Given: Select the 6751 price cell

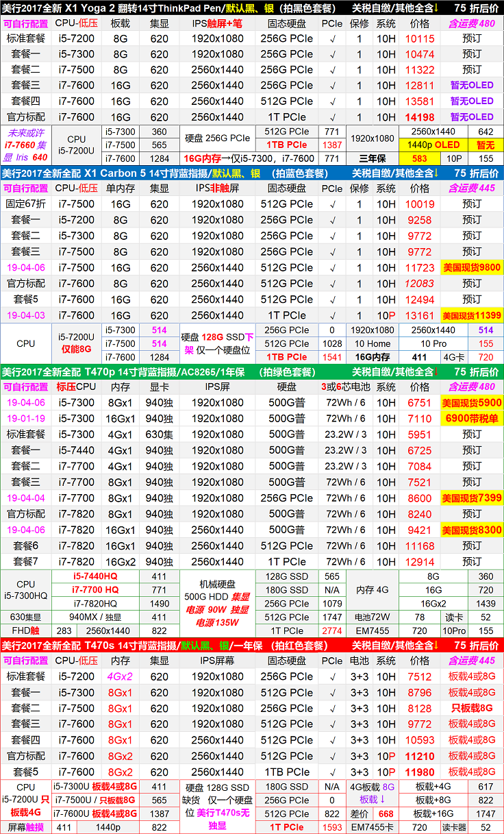Looking at the screenshot, I should (x=420, y=403).
